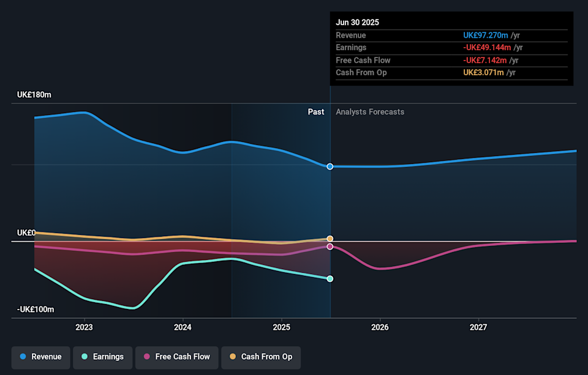588x375 pixels.
Task: Toggle the Free Cash Flow legend series
Action: [x=176, y=357]
